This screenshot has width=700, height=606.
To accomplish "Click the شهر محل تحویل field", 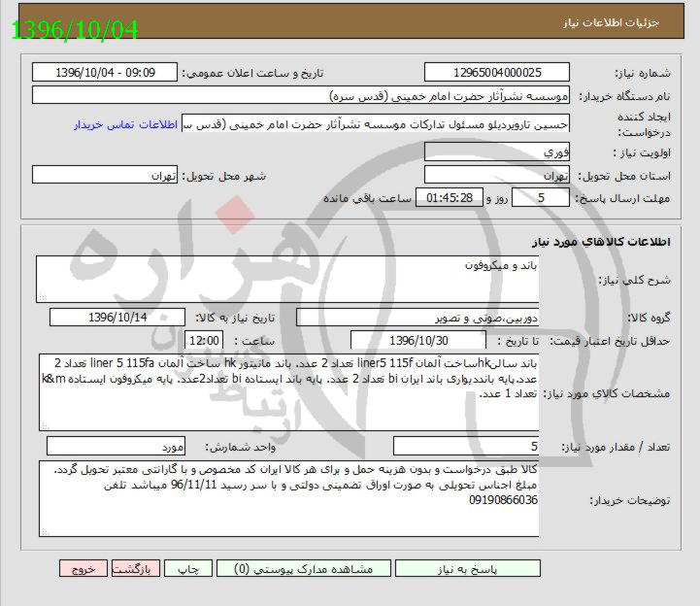I will click(105, 175).
